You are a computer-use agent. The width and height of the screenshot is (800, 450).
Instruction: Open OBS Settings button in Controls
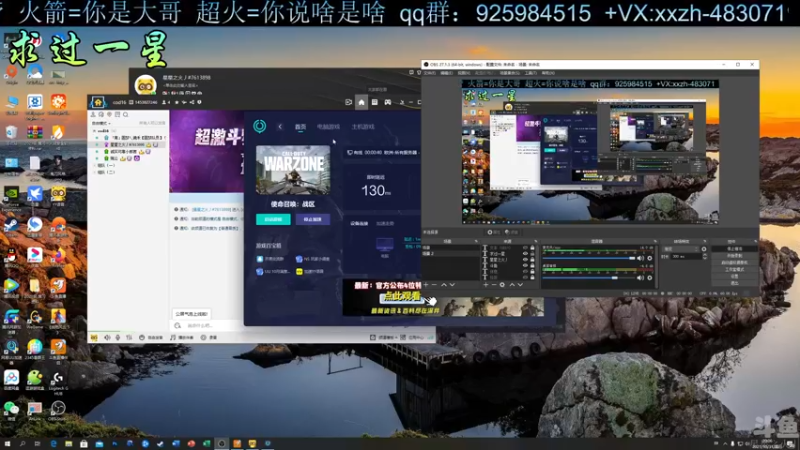click(734, 276)
